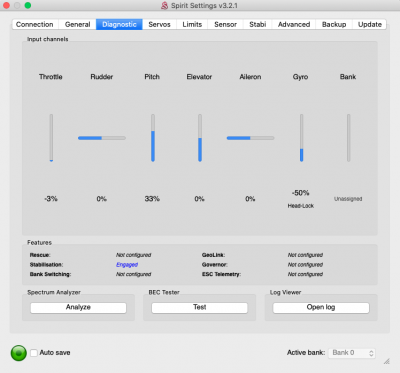The image size is (400, 373).
Task: Click the Spirit Settings v3.2.1 window title
Action: pos(204,6)
